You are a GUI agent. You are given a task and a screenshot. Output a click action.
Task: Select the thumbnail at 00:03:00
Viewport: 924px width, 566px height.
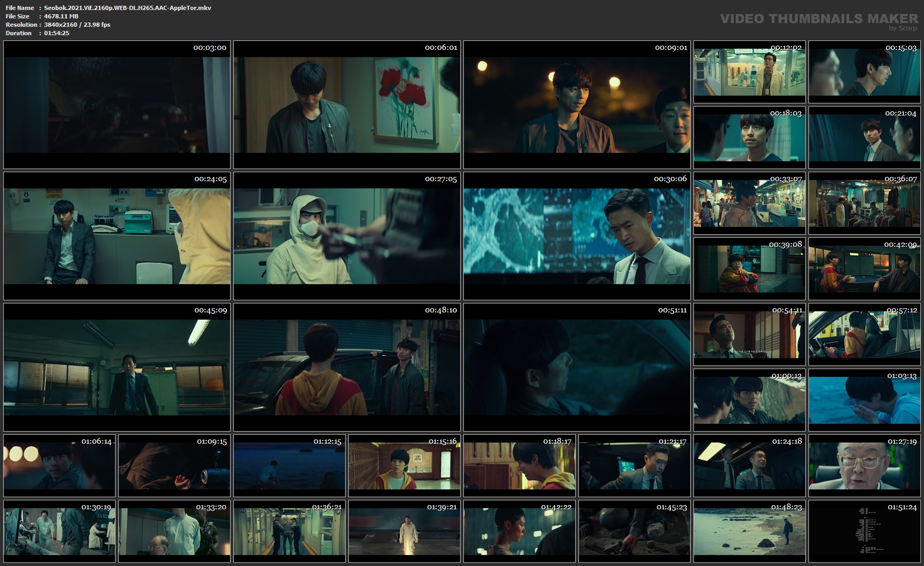(117, 104)
